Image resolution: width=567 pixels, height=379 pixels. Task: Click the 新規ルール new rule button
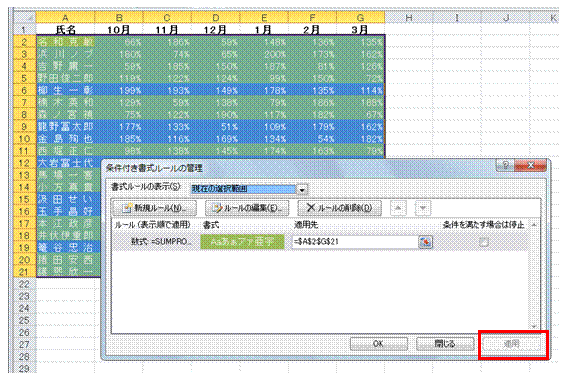point(154,208)
